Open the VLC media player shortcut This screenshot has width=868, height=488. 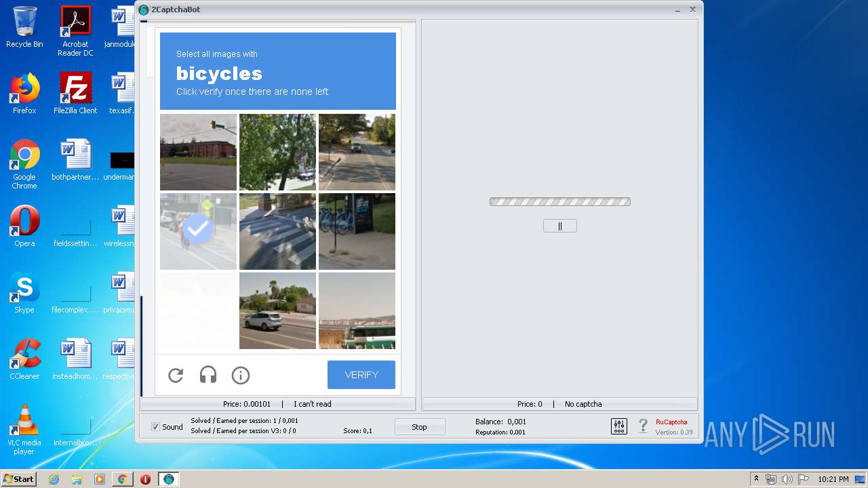click(x=24, y=430)
